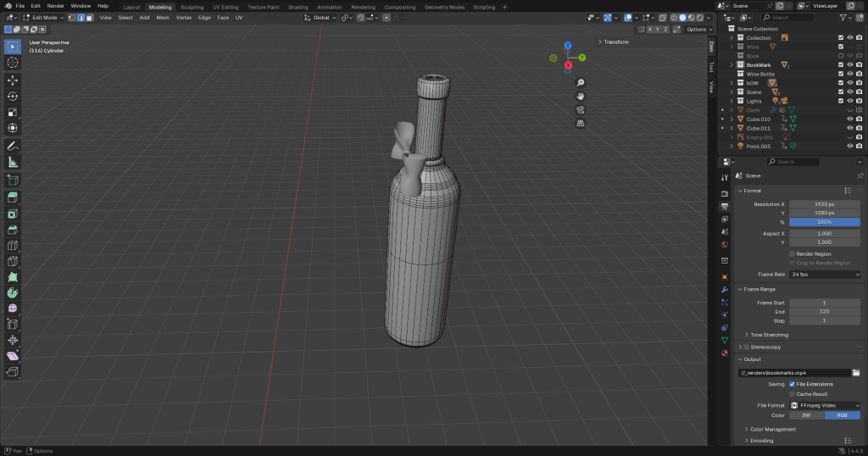Open the Mesh menu in viewport header
This screenshot has height=456, width=868.
pos(163,17)
